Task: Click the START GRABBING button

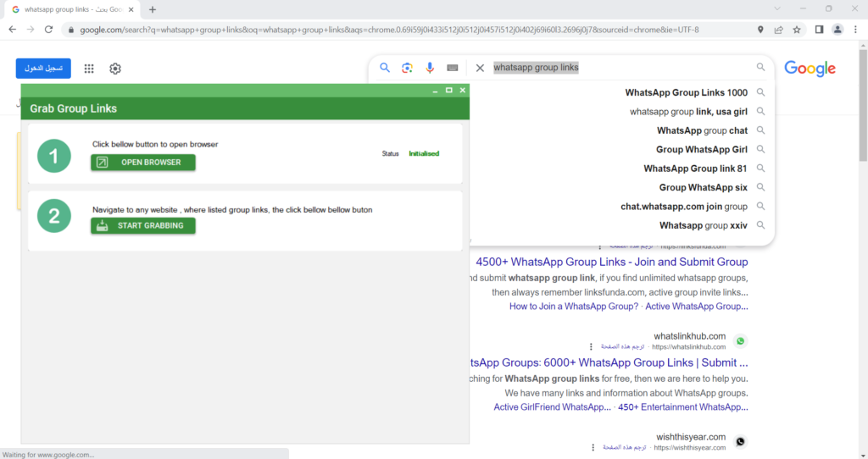Action: (142, 225)
